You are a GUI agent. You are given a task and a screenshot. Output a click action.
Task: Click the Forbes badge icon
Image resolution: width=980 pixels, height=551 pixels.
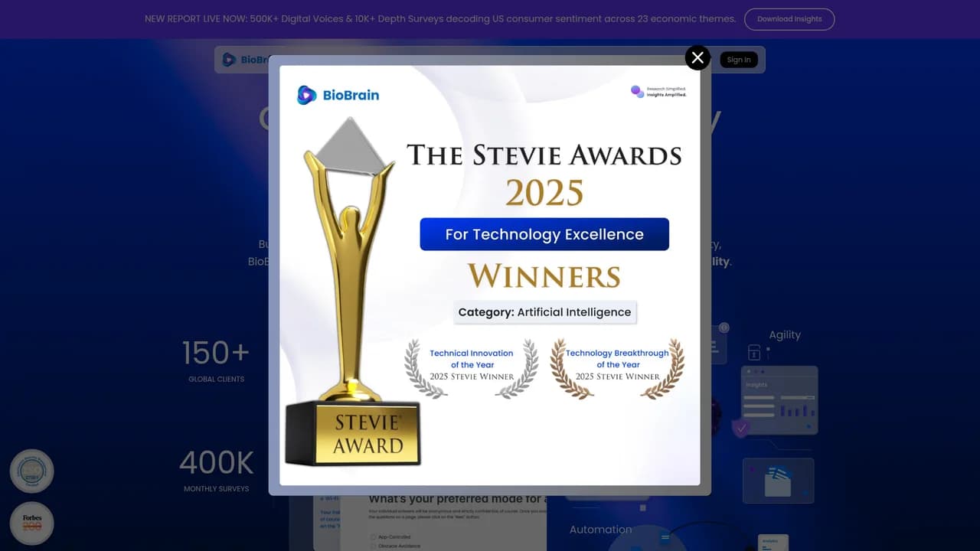[x=32, y=523]
